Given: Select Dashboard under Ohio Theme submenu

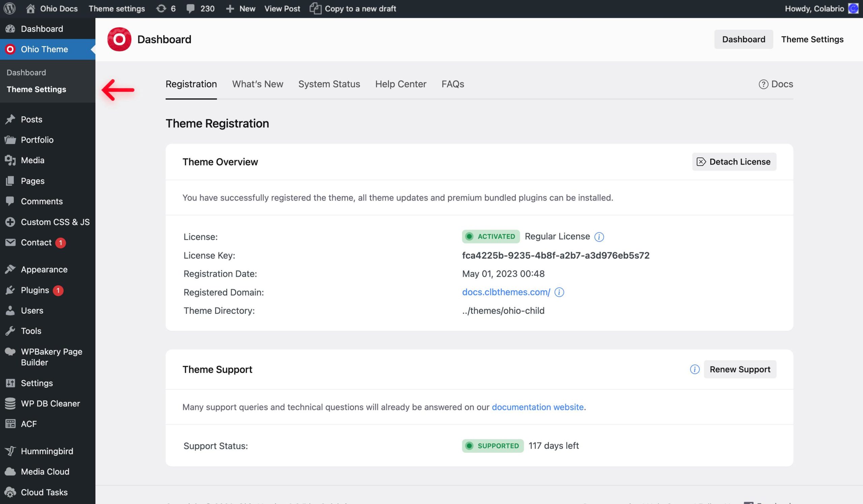Looking at the screenshot, I should point(26,72).
